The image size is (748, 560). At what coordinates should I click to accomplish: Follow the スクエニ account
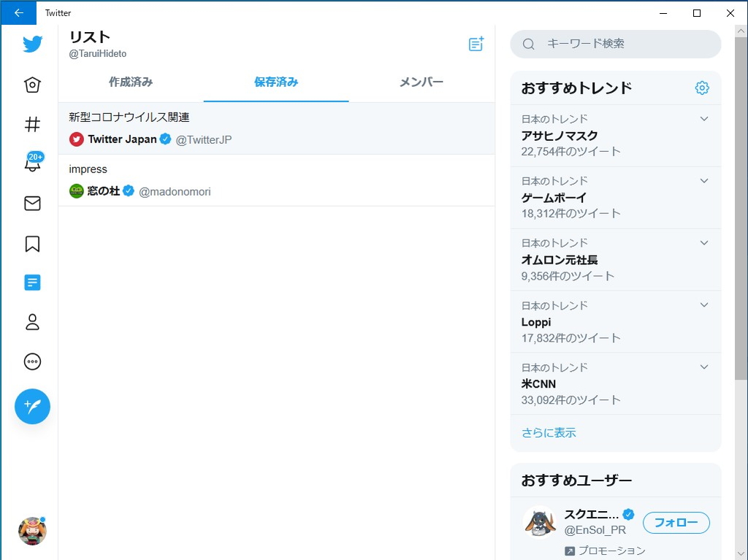pyautogui.click(x=676, y=523)
